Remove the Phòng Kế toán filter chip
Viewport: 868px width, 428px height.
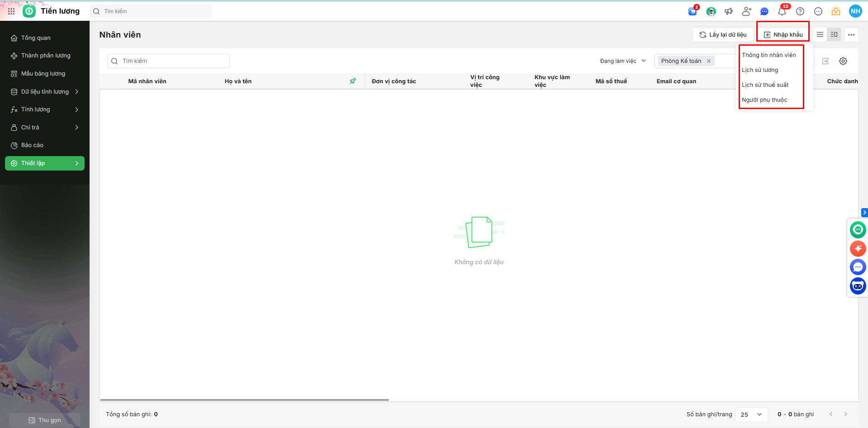(x=709, y=61)
